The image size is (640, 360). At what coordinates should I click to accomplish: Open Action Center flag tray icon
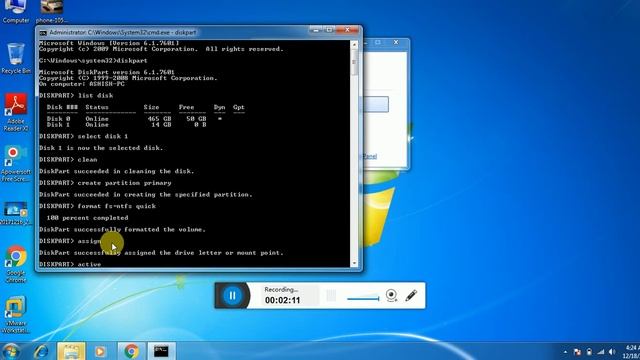click(577, 352)
